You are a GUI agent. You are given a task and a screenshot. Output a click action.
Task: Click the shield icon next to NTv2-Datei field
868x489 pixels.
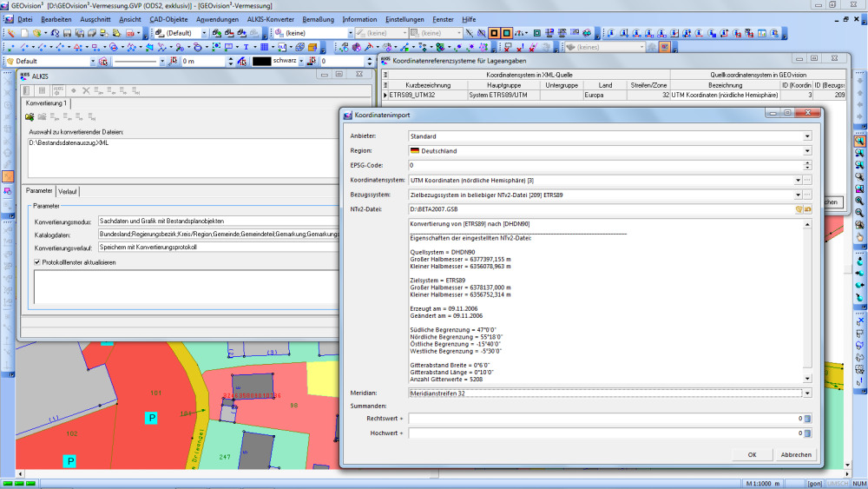[799, 209]
